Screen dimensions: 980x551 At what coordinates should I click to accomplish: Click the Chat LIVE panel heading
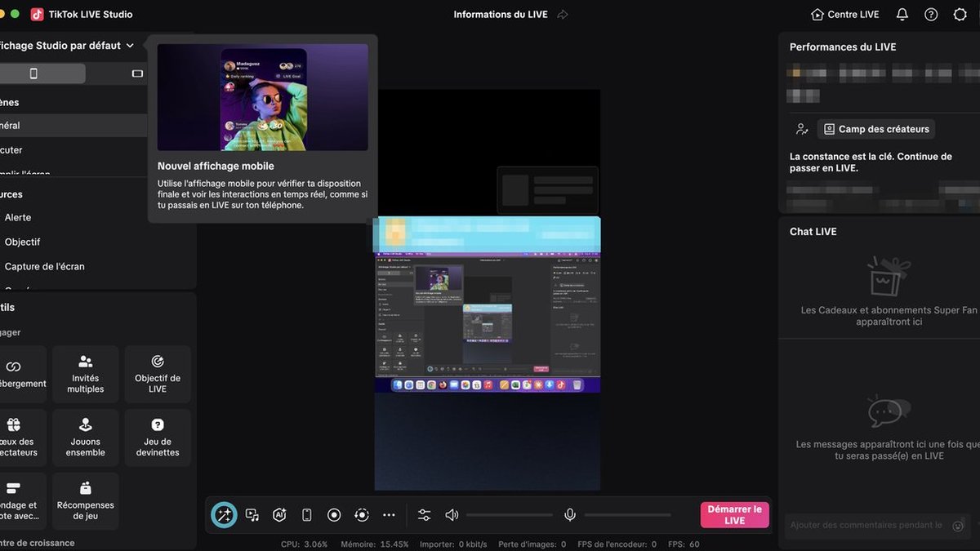[x=813, y=232]
